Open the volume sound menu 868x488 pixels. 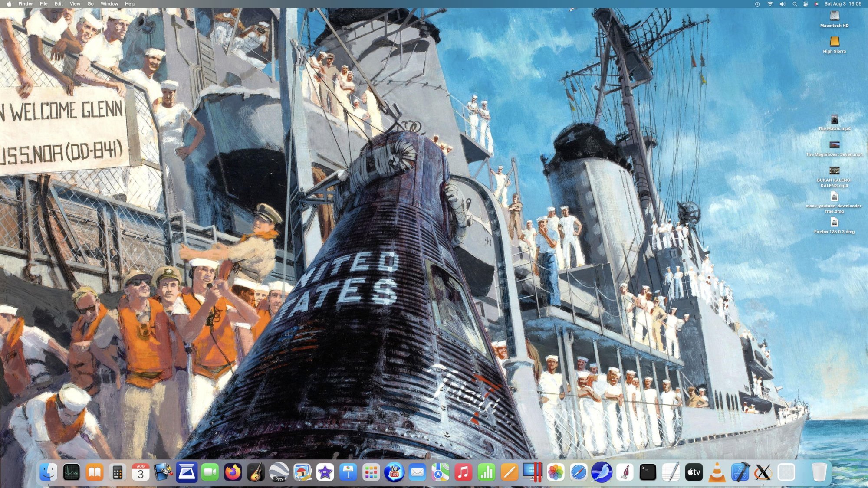[x=782, y=4]
